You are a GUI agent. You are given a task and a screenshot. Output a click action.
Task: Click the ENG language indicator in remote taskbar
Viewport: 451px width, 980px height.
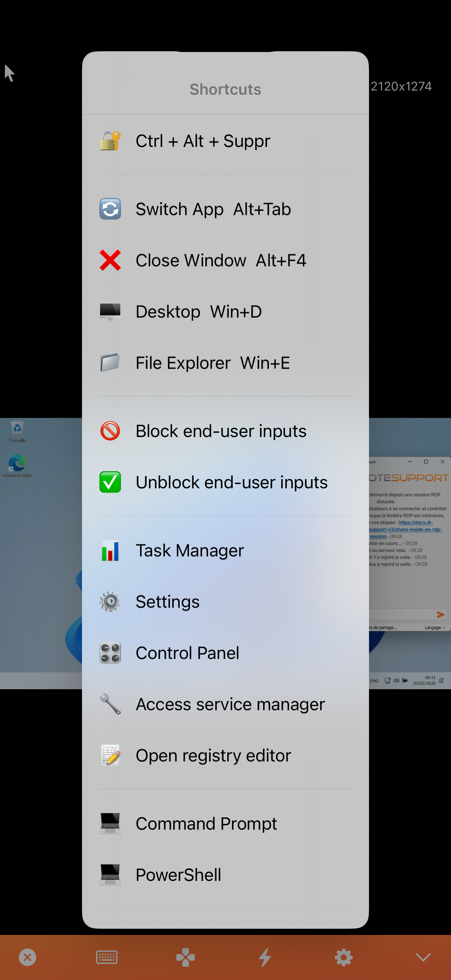374,681
